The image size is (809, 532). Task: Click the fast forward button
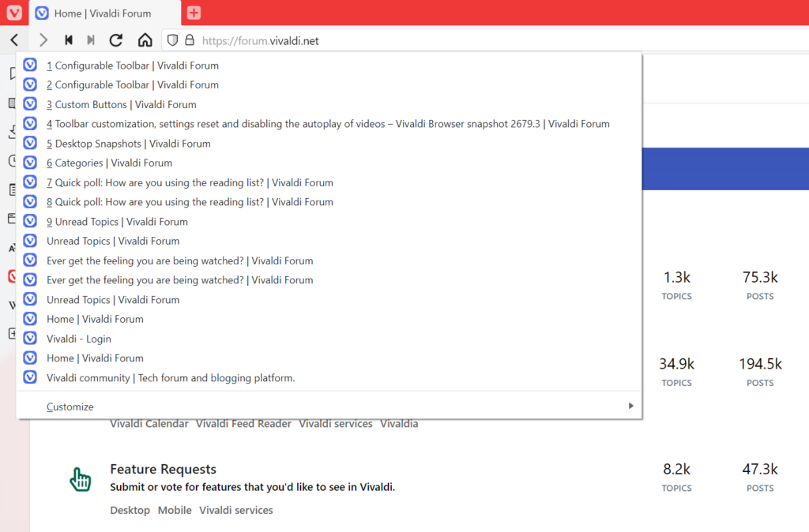[x=91, y=40]
